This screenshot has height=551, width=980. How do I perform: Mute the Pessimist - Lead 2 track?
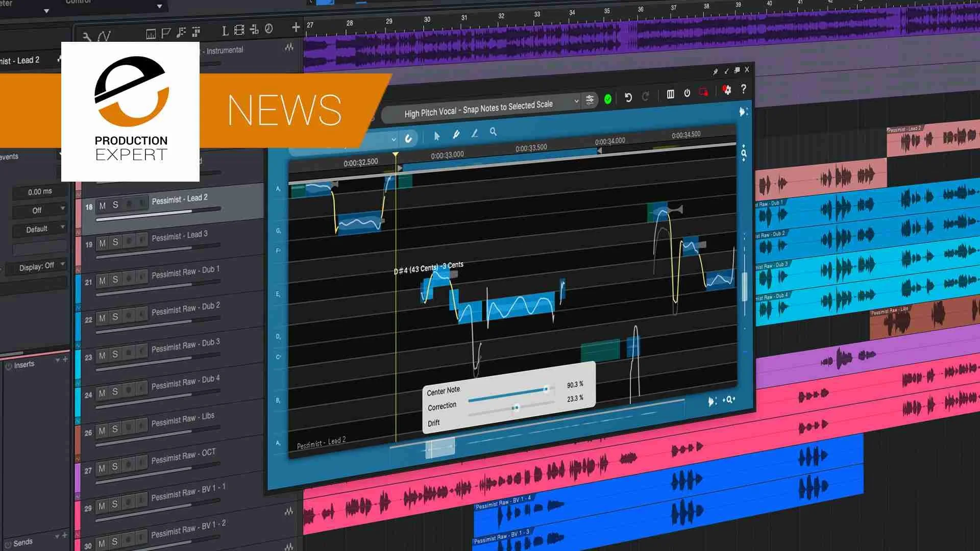click(103, 206)
